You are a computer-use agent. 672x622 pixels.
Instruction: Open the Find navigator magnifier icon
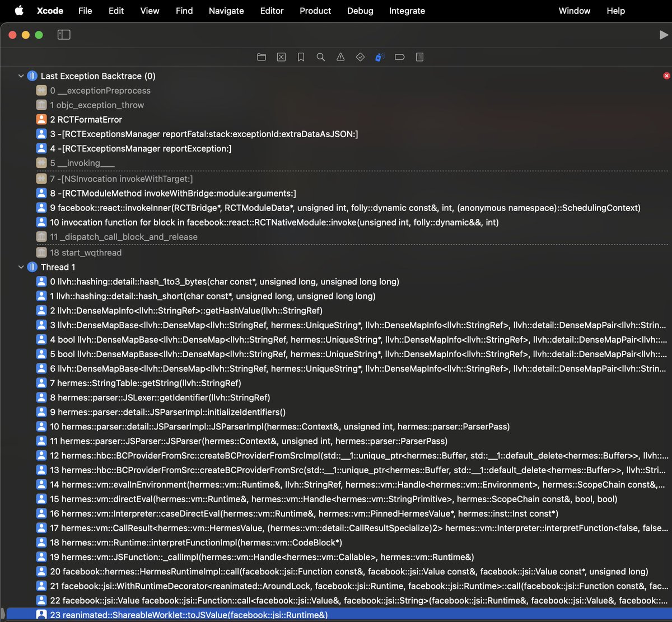320,57
